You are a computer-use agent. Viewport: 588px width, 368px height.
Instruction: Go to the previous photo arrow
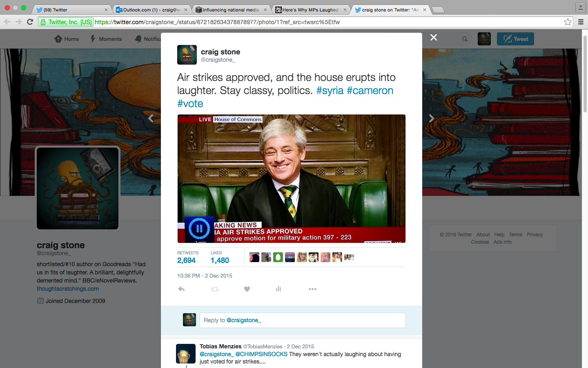(x=151, y=118)
